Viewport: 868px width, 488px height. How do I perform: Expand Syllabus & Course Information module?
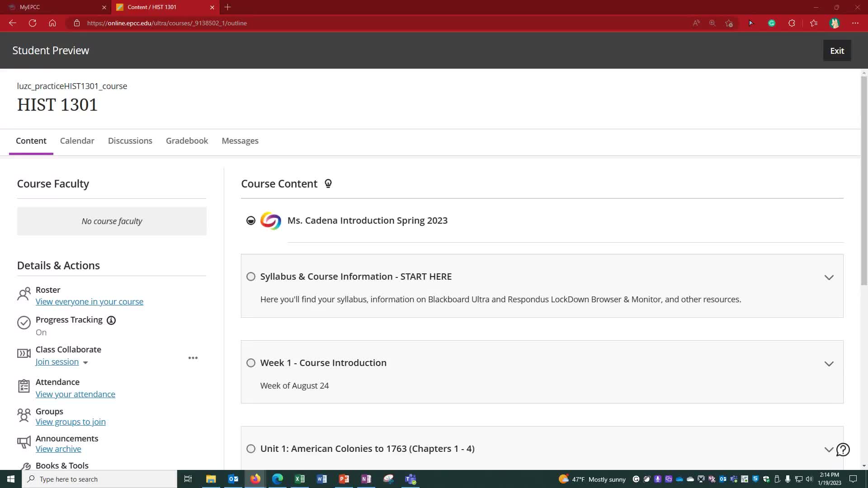click(x=829, y=277)
